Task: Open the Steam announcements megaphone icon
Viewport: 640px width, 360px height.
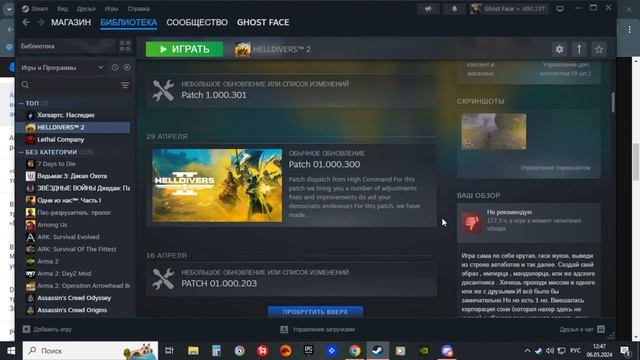Action: pyautogui.click(x=428, y=9)
